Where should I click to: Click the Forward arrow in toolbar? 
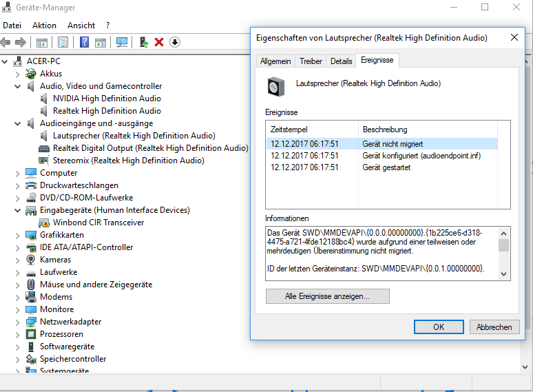pos(21,43)
